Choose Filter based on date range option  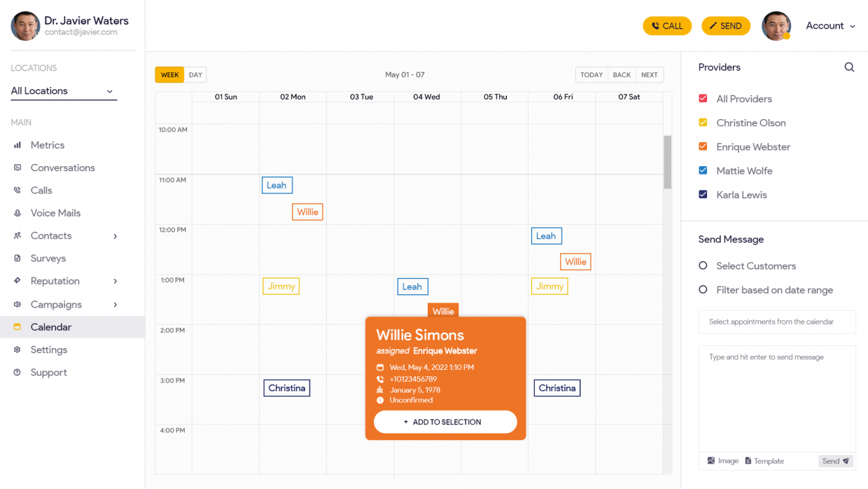[x=703, y=290]
